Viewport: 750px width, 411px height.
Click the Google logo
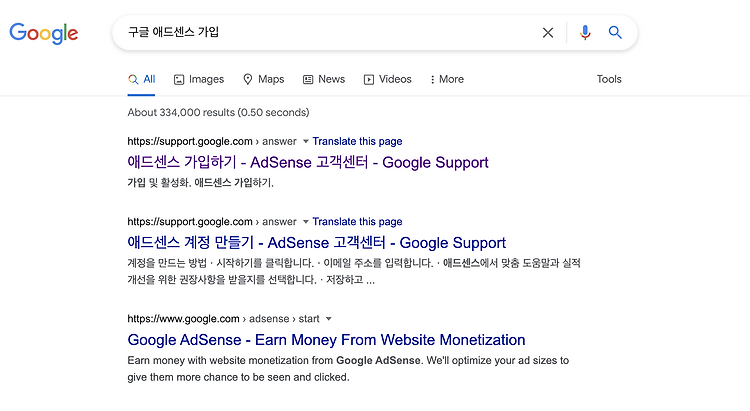44,33
